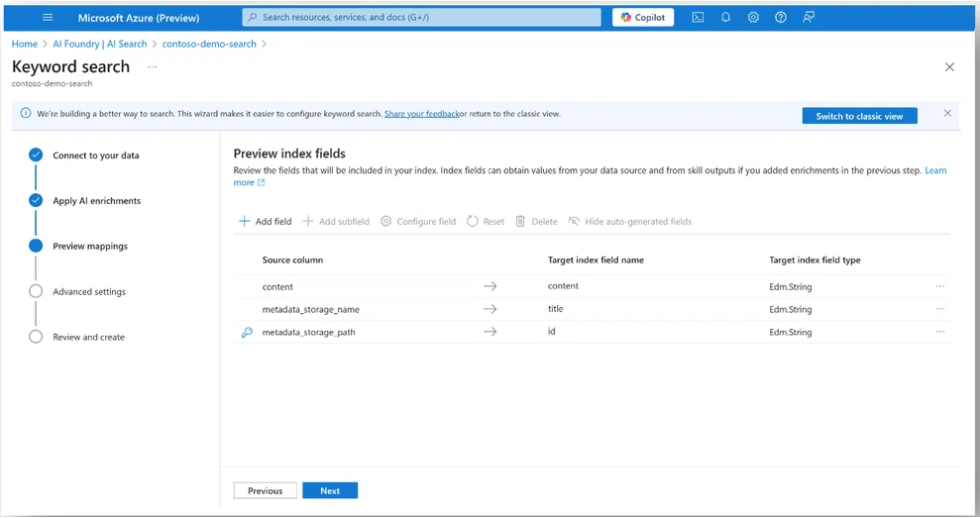Viewport: 980px width, 518px height.
Task: Open portal settings gear icon
Action: (x=753, y=18)
